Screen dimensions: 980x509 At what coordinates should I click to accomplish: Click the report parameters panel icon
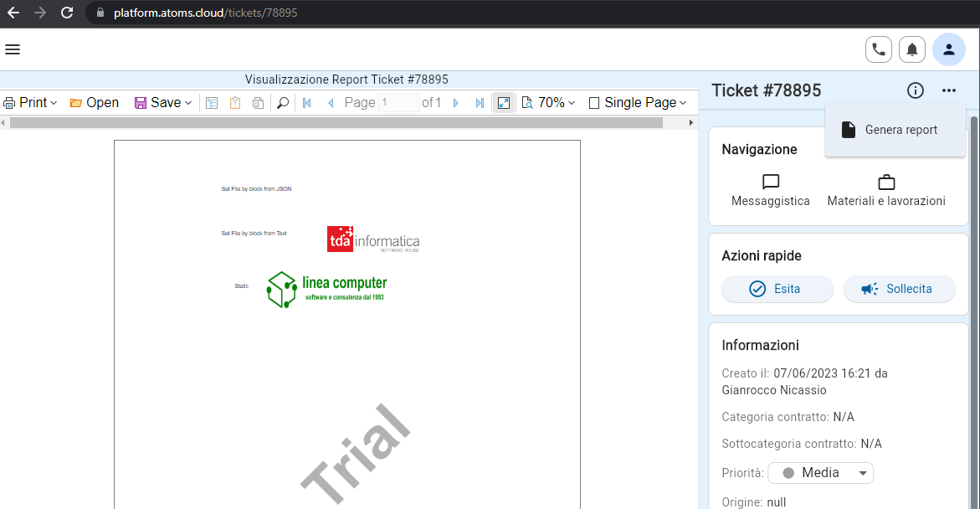pyautogui.click(x=212, y=102)
